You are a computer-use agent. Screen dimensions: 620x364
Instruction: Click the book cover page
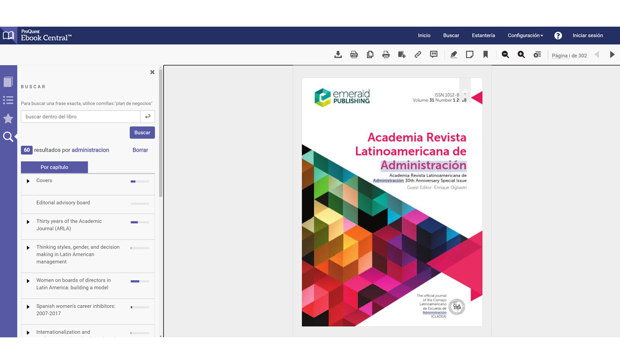392,202
